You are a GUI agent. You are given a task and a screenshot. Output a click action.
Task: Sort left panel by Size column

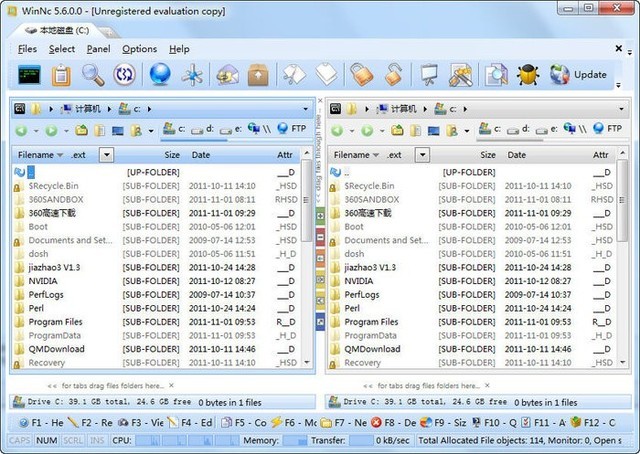(x=172, y=155)
